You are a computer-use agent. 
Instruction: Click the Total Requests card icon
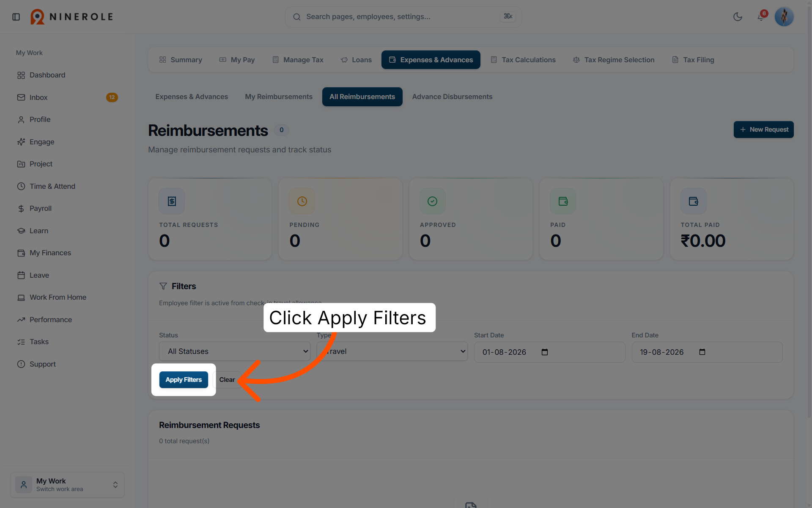tap(172, 201)
